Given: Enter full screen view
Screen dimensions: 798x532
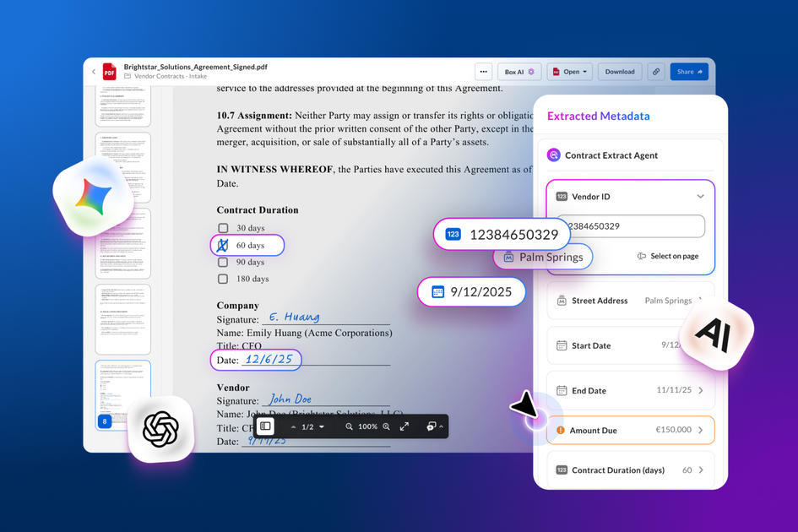Looking at the screenshot, I should click(x=404, y=426).
